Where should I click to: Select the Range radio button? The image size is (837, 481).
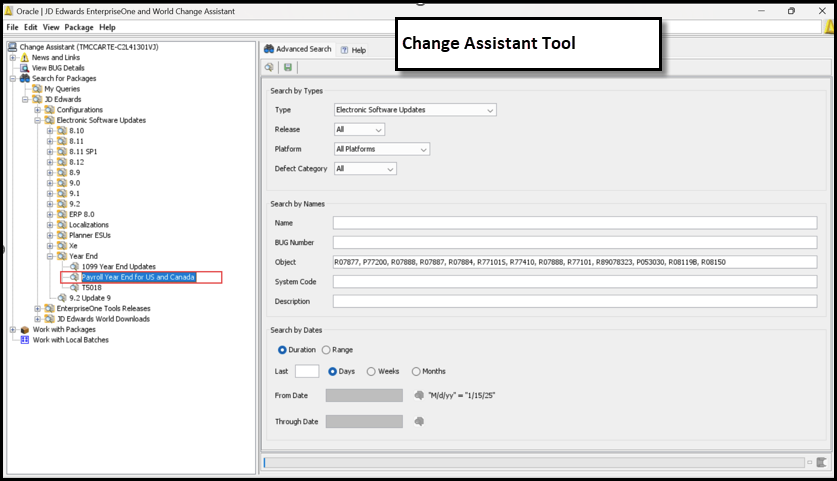326,350
